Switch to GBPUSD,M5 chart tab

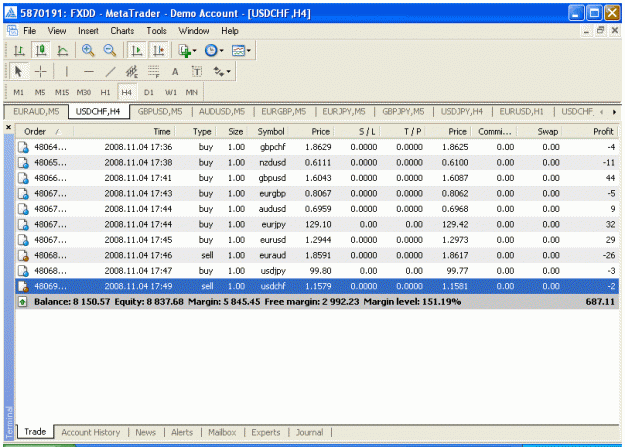click(x=160, y=112)
